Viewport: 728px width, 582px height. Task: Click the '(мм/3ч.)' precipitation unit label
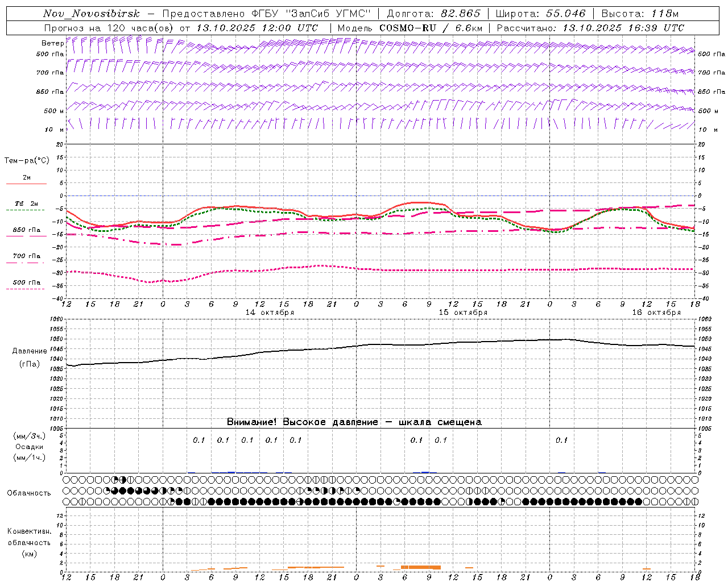[30, 436]
